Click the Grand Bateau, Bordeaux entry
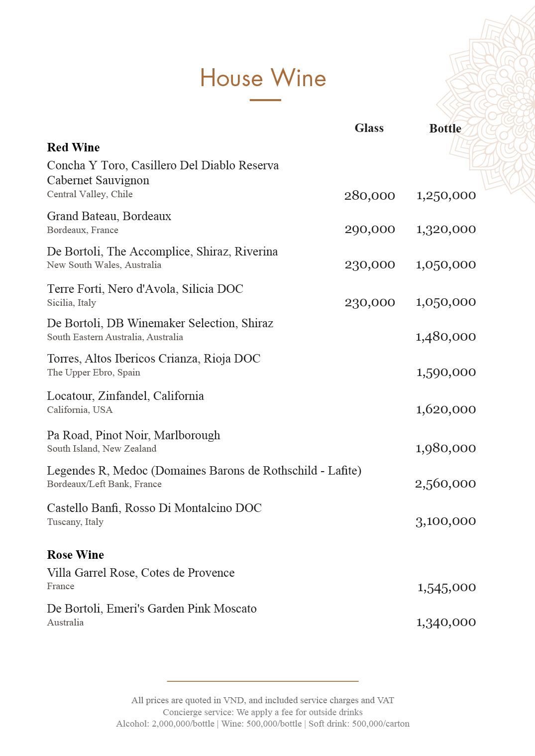Viewport: 535px width, 756px height. point(109,216)
